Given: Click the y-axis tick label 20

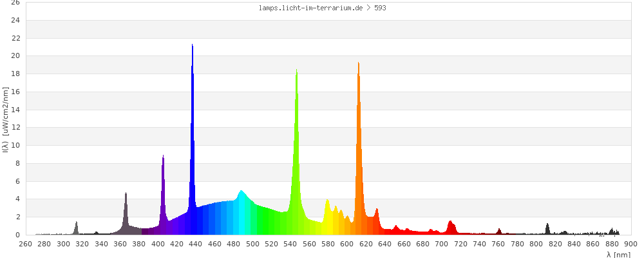Looking at the screenshot, I should pos(15,56).
